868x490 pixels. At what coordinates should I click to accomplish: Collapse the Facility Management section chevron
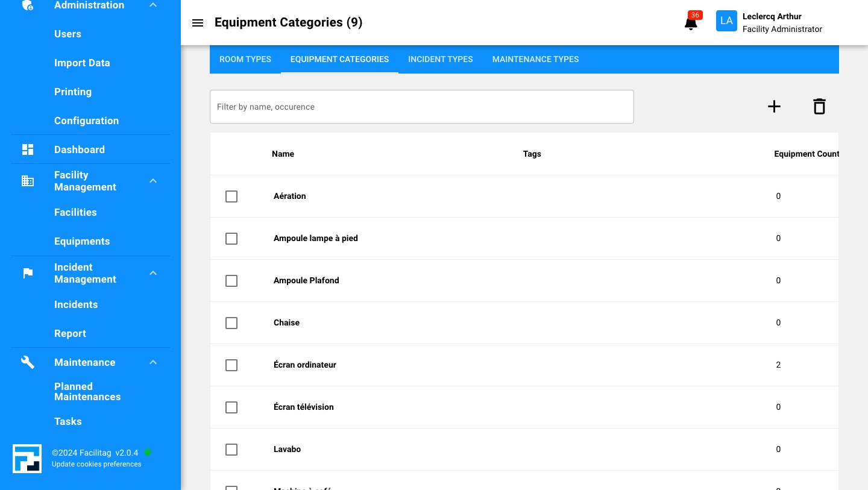click(x=153, y=181)
